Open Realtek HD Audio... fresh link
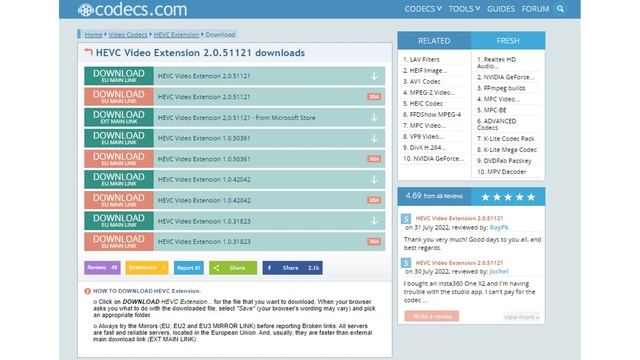Screen dimensions: 640x360 [496, 63]
